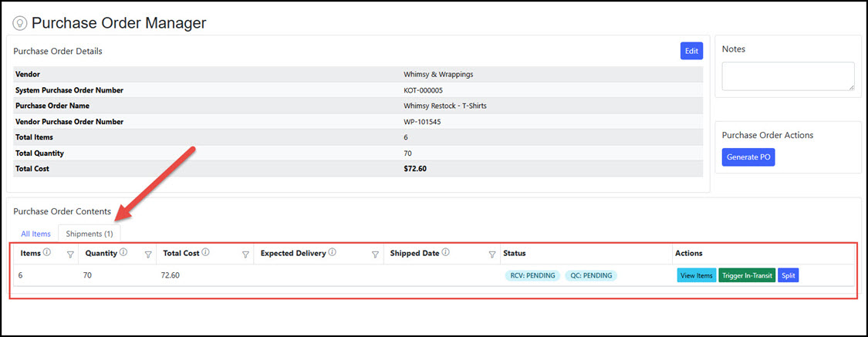Click inside the Notes text box

[x=788, y=76]
